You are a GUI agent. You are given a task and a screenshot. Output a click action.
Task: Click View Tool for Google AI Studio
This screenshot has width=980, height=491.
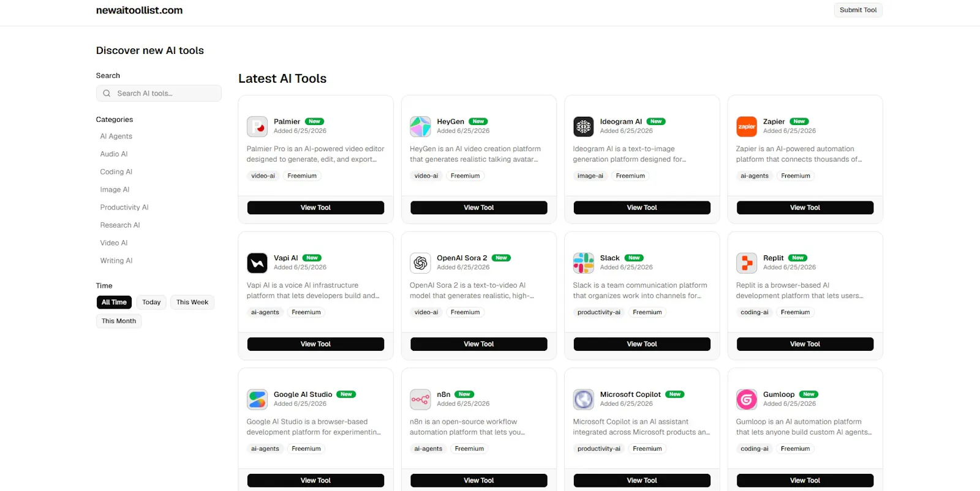point(315,481)
